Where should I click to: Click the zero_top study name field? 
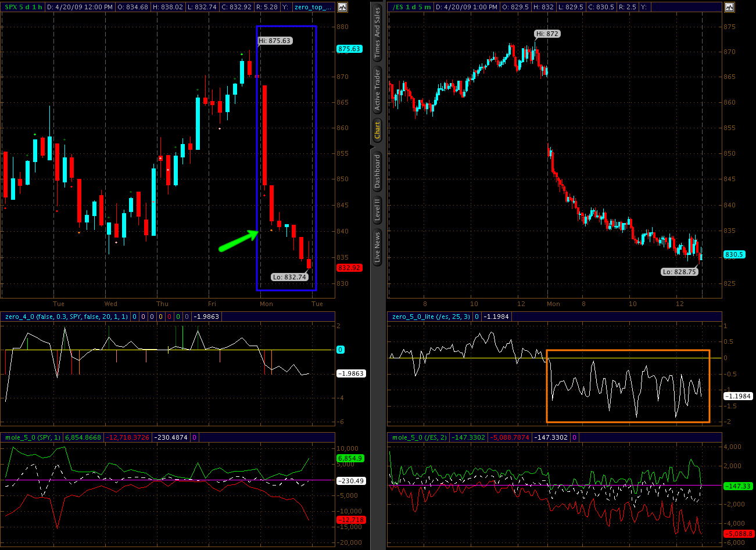(313, 7)
